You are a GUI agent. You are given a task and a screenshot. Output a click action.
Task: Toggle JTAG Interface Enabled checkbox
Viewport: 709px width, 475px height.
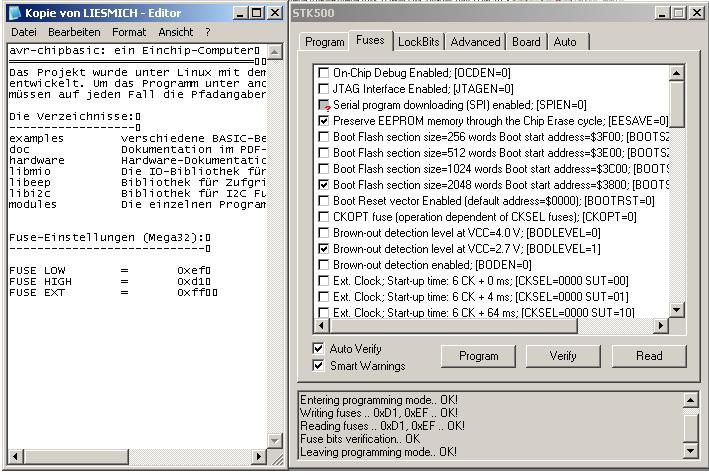pyautogui.click(x=323, y=89)
